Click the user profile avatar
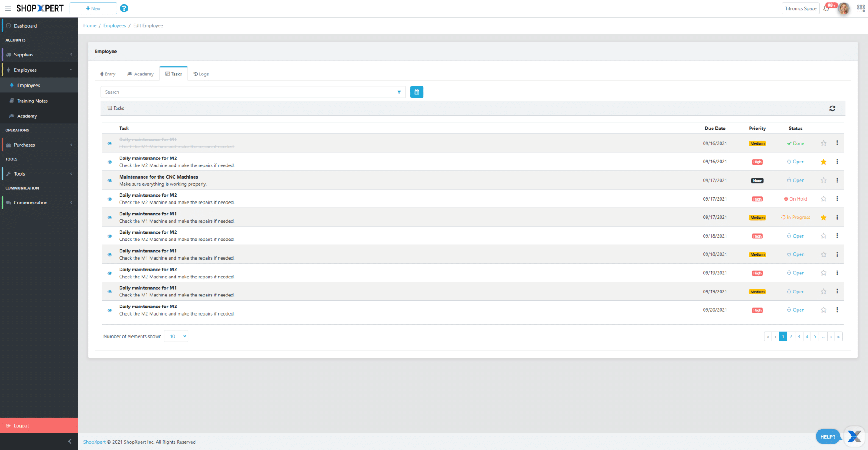Screen dimensions: 868x450 843,8
